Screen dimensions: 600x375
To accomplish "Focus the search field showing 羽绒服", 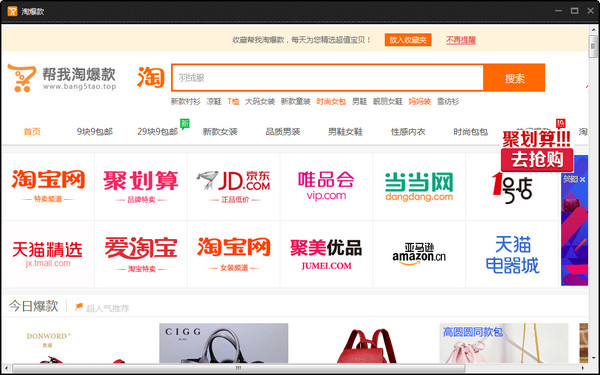I will pyautogui.click(x=328, y=78).
